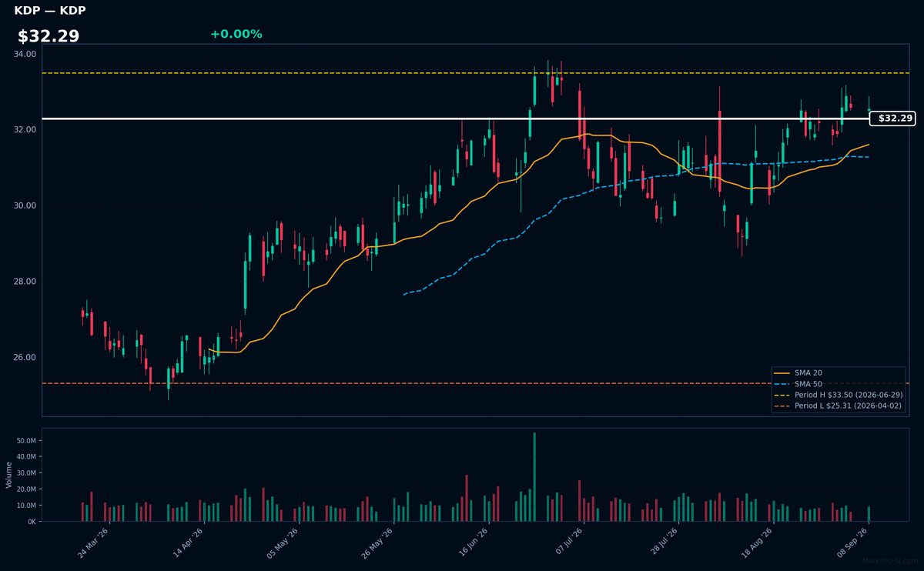Screen dimensions: 924x571
Task: Click the 34.00 price axis label
Action: click(x=25, y=54)
